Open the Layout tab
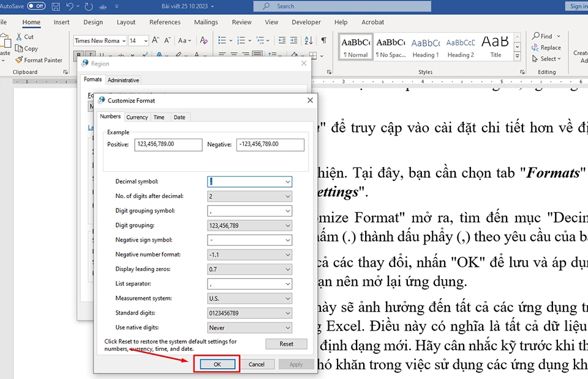 (126, 22)
